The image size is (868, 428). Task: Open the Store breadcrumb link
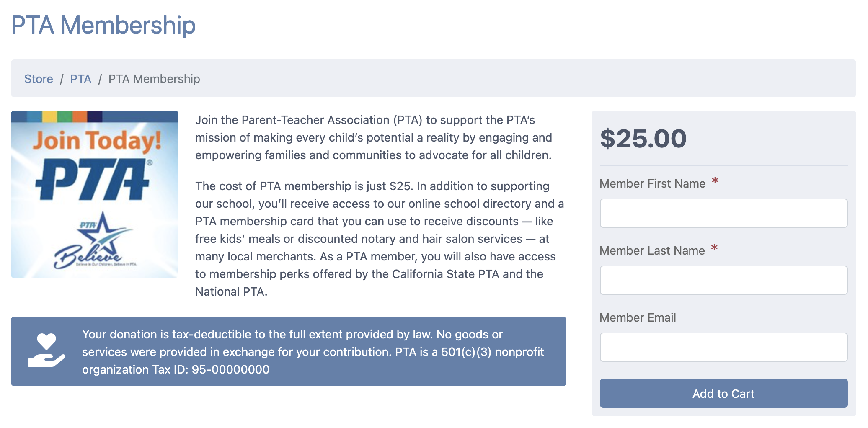point(39,79)
